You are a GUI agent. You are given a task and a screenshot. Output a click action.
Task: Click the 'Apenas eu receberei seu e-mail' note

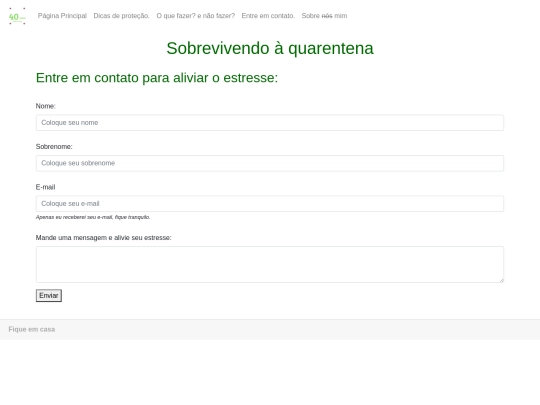93,217
